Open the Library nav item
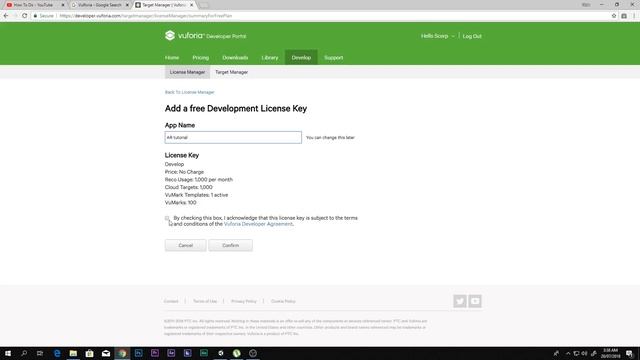The image size is (640, 360). click(x=270, y=58)
